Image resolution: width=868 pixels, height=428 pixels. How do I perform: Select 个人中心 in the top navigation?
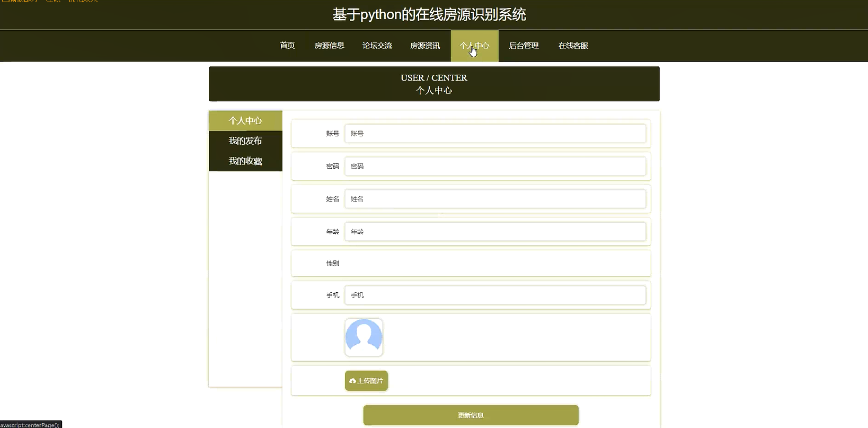click(x=474, y=46)
